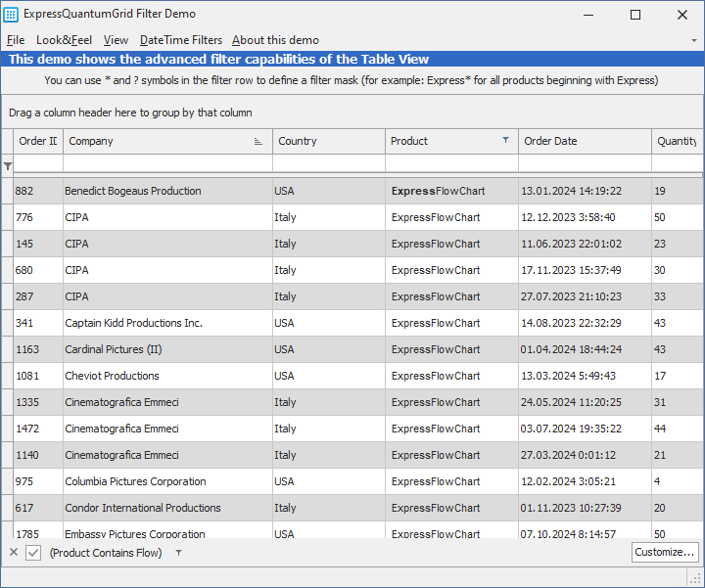Image resolution: width=705 pixels, height=588 pixels.
Task: Click the 01.04.2024 18:44:24 date cell
Action: tap(585, 349)
